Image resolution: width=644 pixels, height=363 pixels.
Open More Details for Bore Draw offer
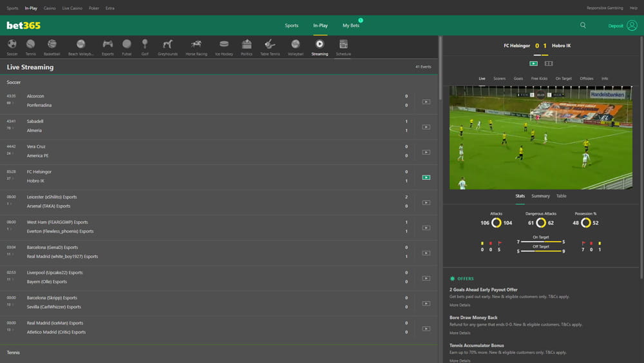point(460,333)
